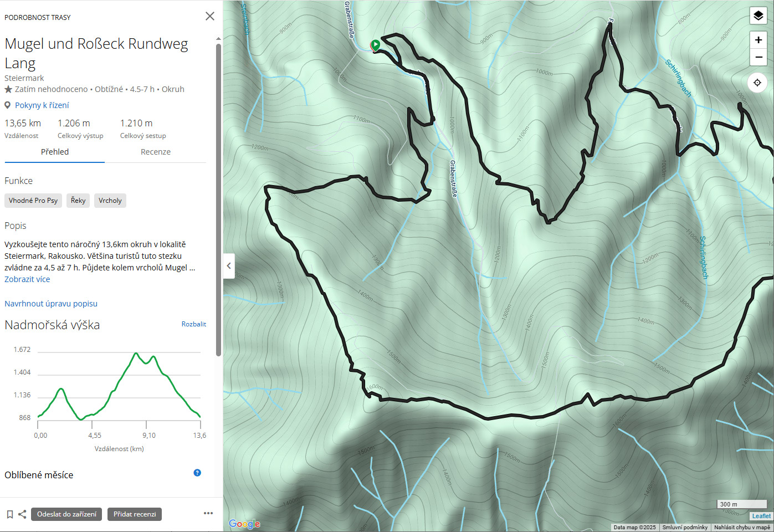Click the Google logo on map
The width and height of the screenshot is (774, 532).
coord(244,524)
